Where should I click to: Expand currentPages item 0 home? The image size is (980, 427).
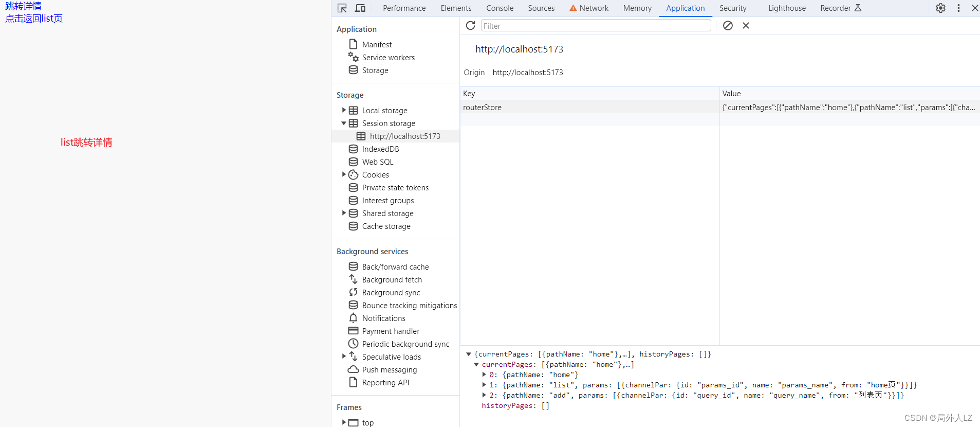tap(484, 375)
